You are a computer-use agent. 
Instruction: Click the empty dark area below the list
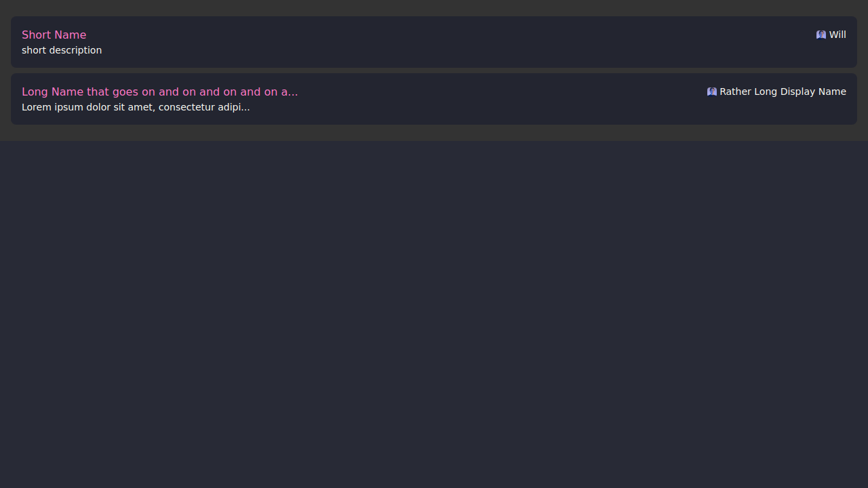pyautogui.click(x=434, y=312)
